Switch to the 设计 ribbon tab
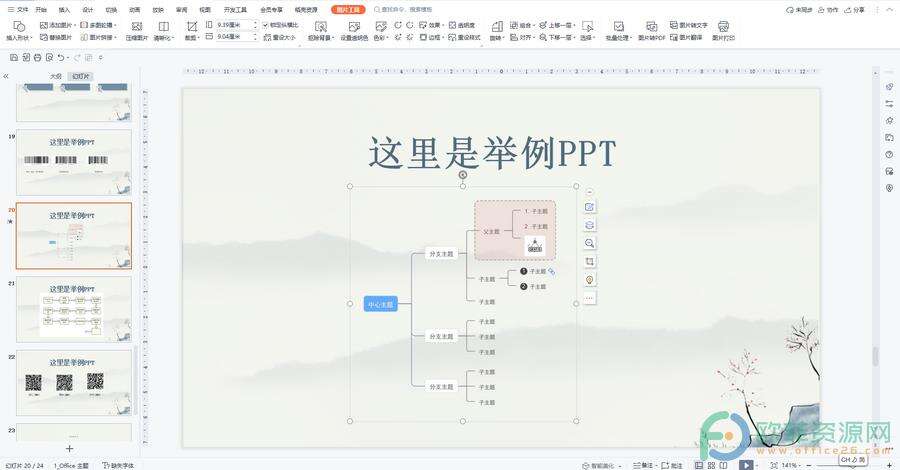Viewport: 900px width, 470px height. [88, 10]
